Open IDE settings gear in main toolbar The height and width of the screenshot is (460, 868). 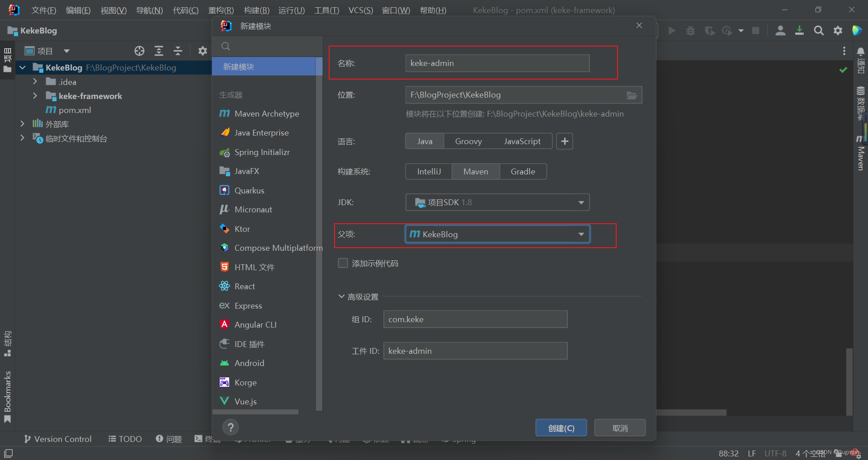pyautogui.click(x=838, y=31)
